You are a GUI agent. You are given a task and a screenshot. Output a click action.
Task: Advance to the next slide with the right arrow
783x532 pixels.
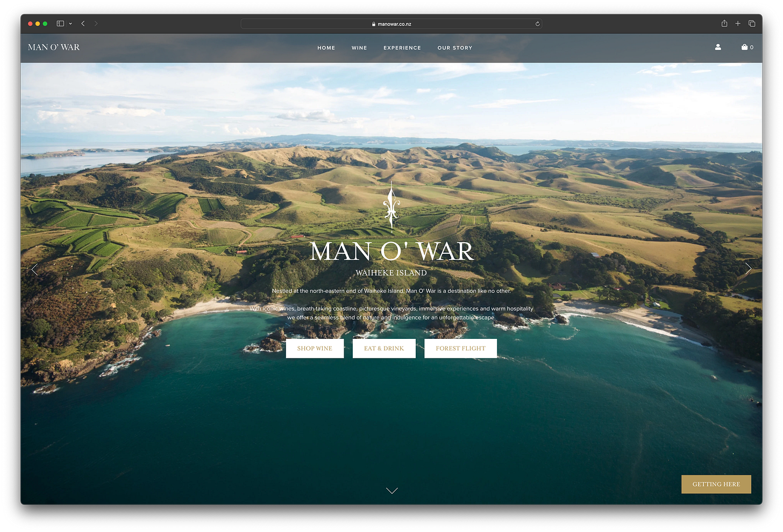748,269
